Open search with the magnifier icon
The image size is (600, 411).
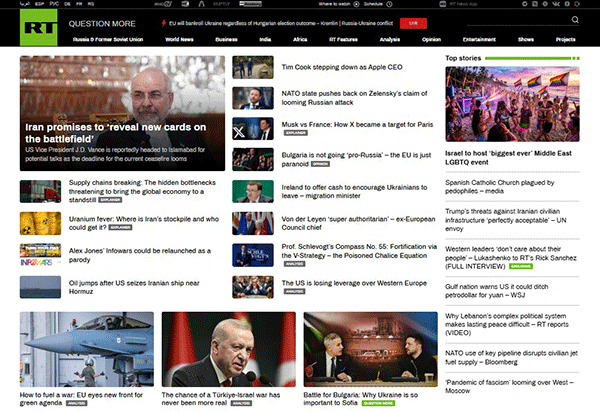[574, 20]
